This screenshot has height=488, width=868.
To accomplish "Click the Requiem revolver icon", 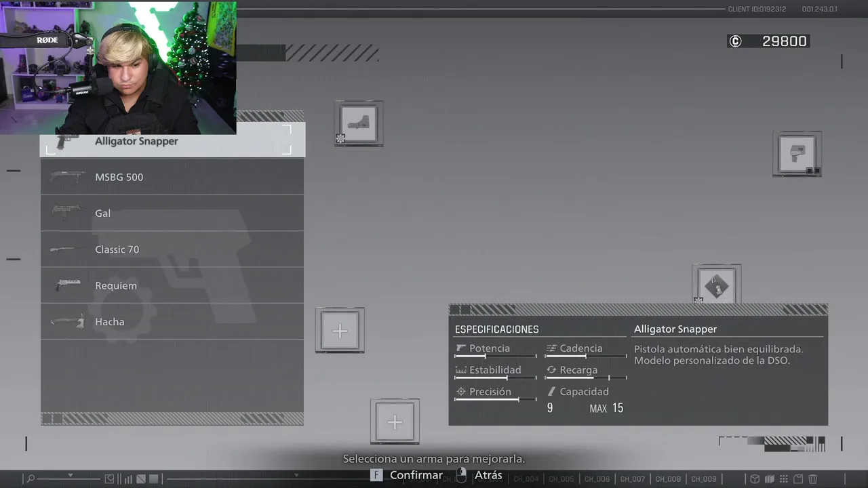I will (68, 285).
